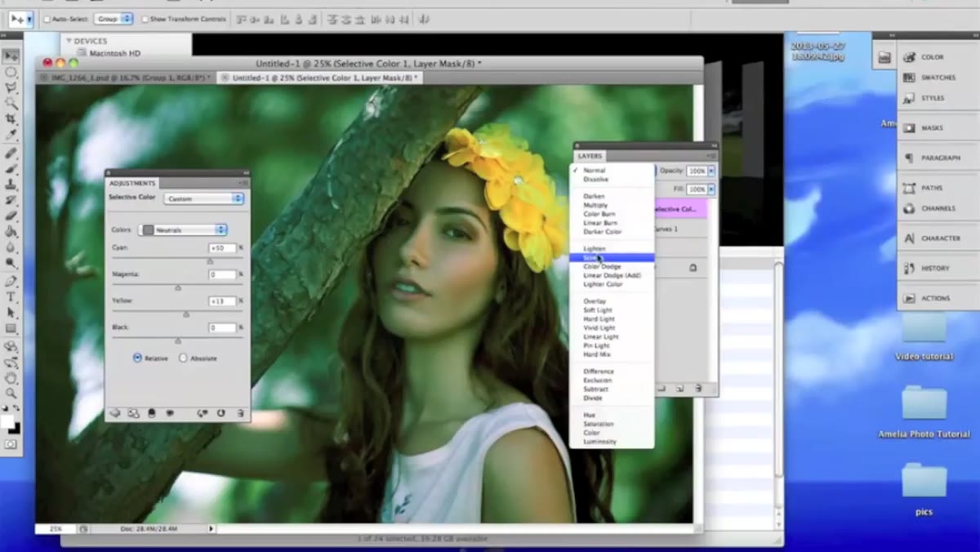The image size is (980, 552).
Task: Click the Cyan slider handle
Action: click(210, 261)
